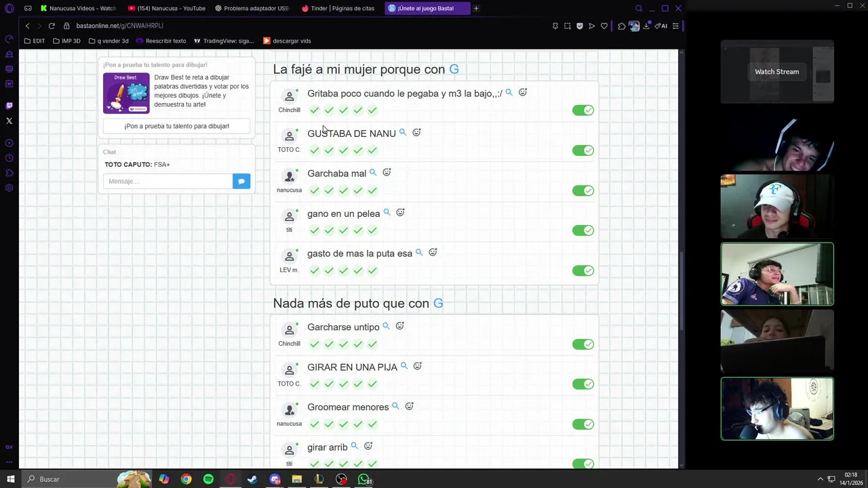Switch to Nanucusa Videos tab

point(78,8)
